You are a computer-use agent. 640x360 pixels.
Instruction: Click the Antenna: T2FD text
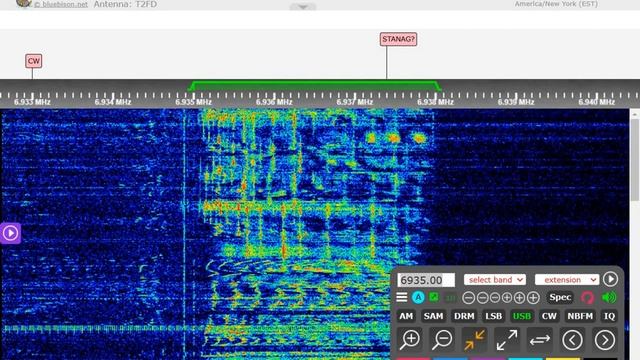click(125, 4)
